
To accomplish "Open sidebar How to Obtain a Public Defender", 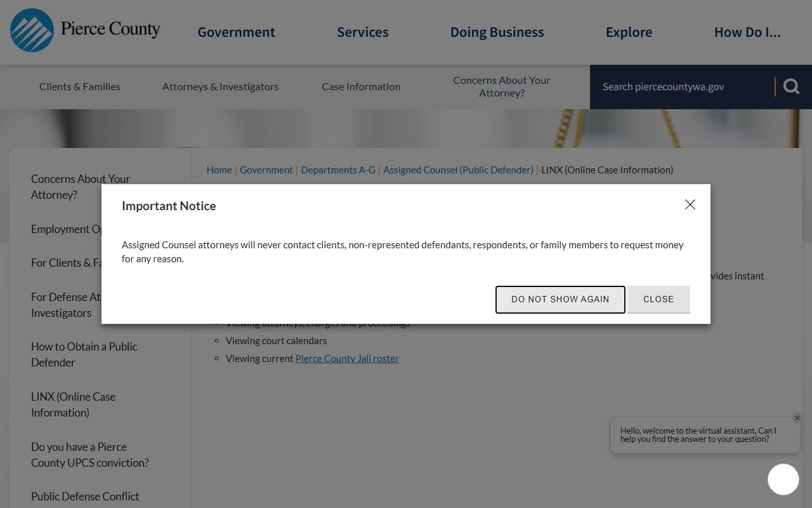I will click(x=84, y=354).
